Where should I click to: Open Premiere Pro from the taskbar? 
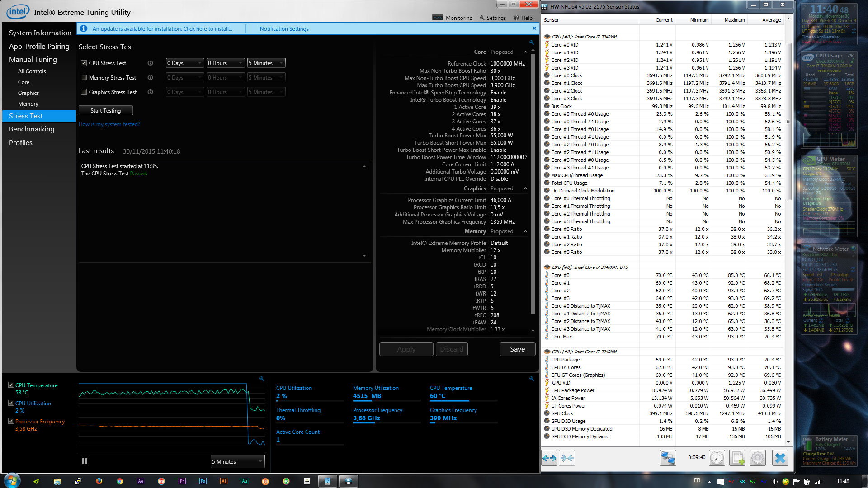pyautogui.click(x=182, y=481)
